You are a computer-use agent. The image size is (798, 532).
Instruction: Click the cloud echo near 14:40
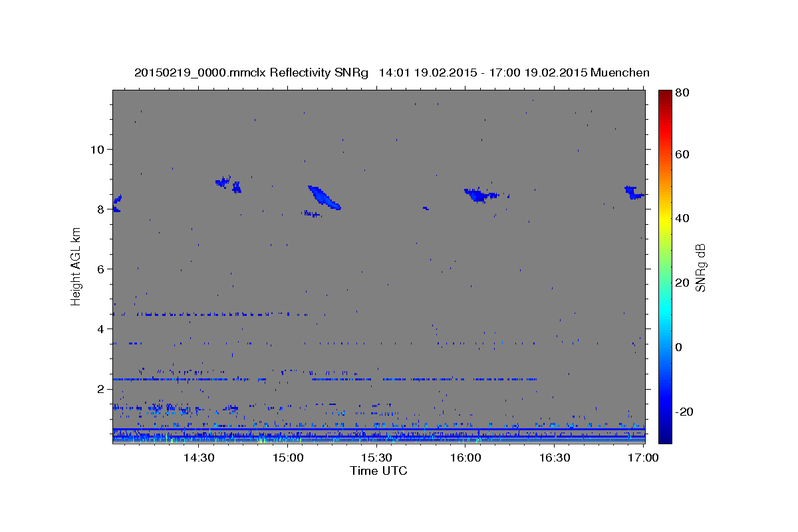click(x=228, y=184)
